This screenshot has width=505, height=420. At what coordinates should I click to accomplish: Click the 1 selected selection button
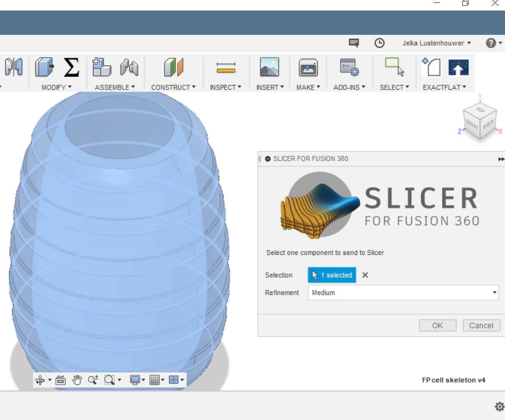[x=332, y=275]
